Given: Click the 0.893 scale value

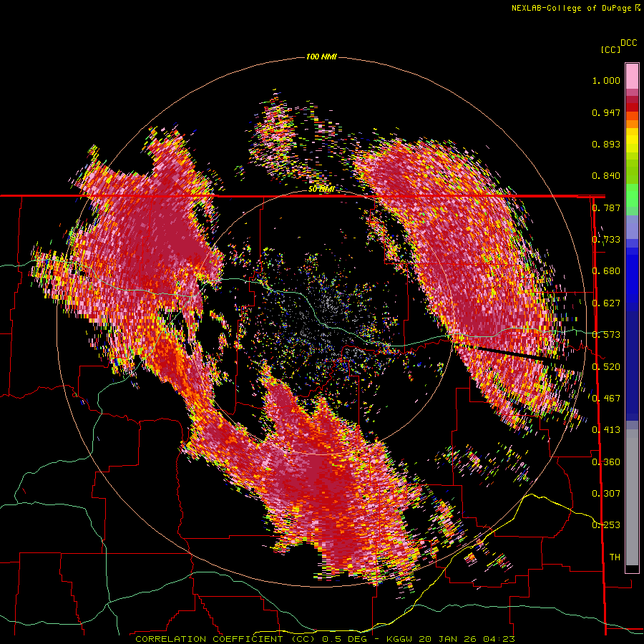Looking at the screenshot, I should click(x=606, y=144).
